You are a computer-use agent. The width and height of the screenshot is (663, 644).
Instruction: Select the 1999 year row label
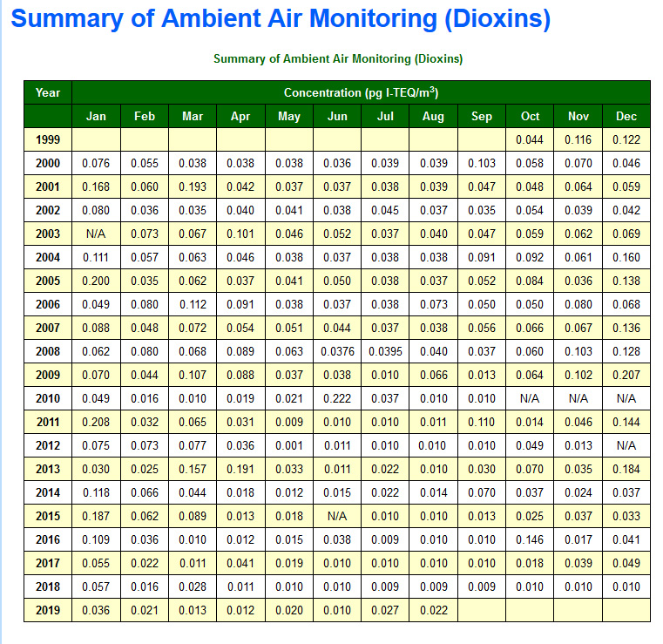pos(48,139)
